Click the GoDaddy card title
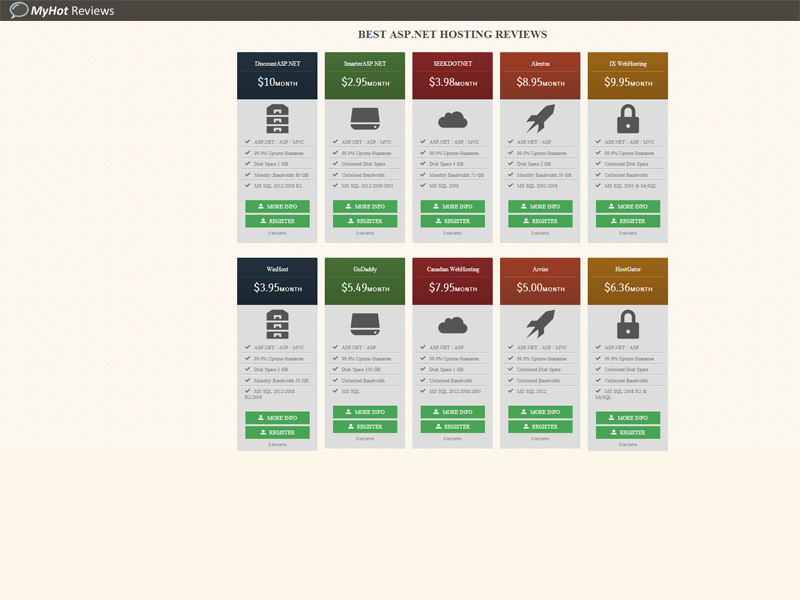Viewport: 800px width, 600px height. (365, 269)
